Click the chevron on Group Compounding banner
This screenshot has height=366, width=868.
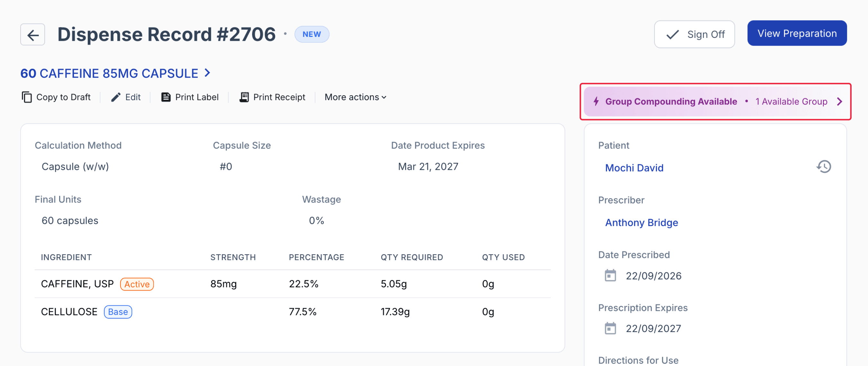(x=839, y=101)
